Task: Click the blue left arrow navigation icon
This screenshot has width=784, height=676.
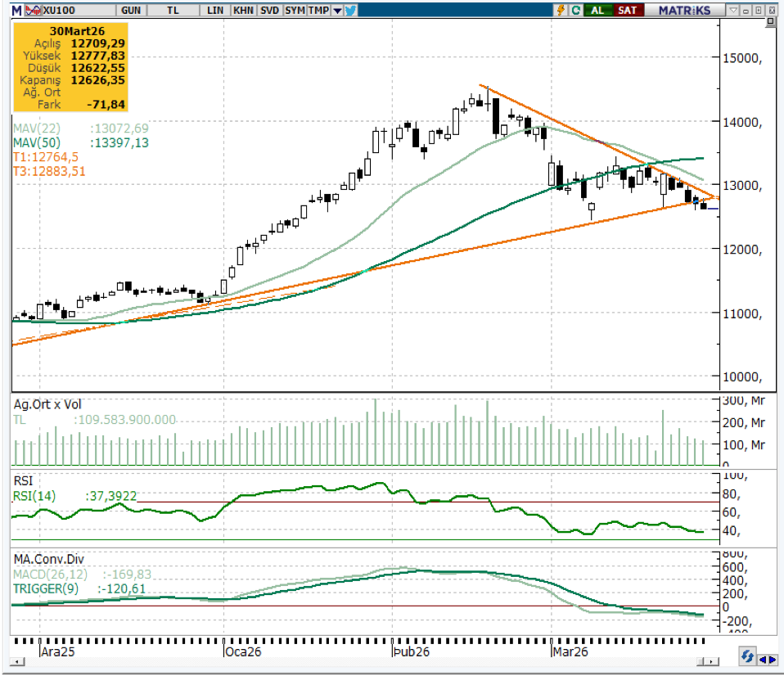Action: (764, 658)
